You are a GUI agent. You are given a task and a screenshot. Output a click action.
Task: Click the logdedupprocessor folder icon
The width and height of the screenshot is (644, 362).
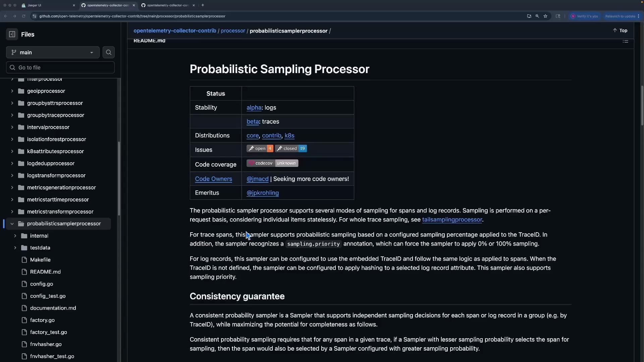[21, 163]
